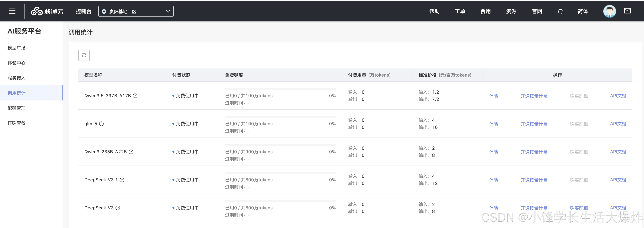Viewport: 644px width, 228px height.
Task: Open the mail envelope icon
Action: coord(627,11)
